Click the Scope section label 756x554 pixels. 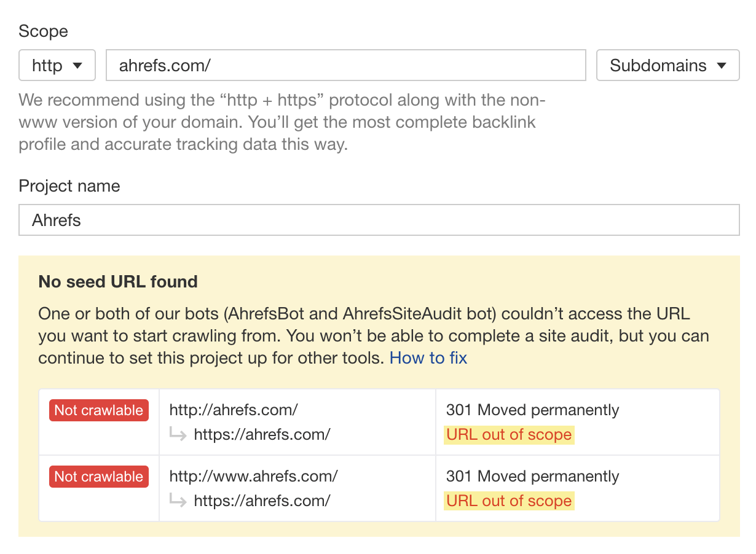click(x=43, y=31)
